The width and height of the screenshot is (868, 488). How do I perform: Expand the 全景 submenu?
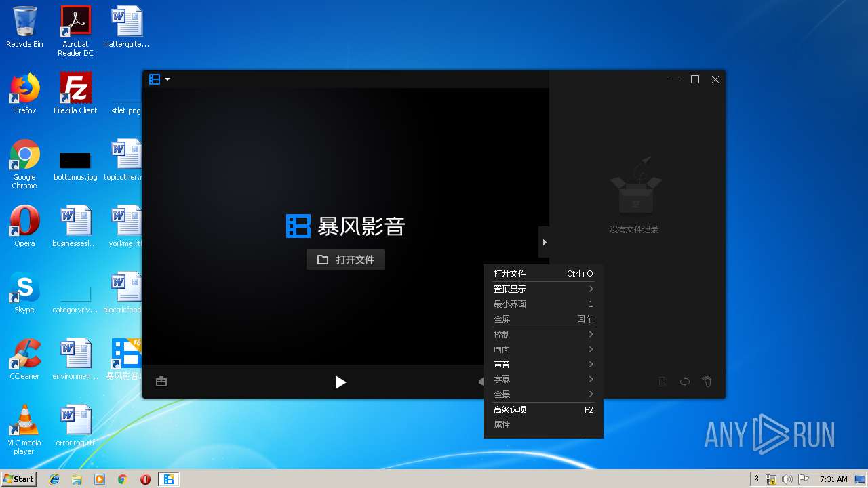point(543,394)
